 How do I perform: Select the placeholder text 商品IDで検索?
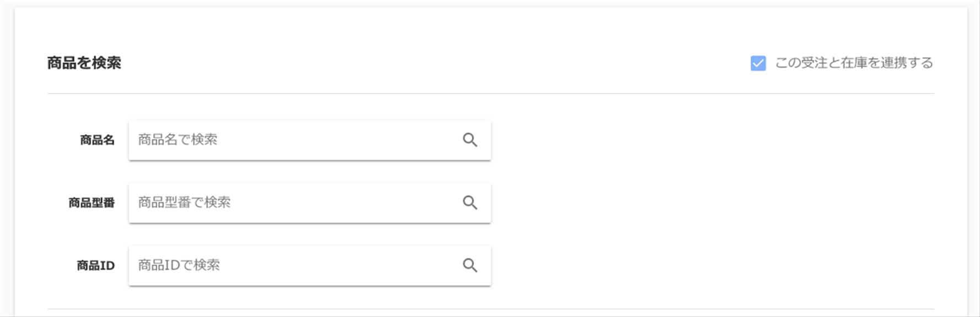[x=179, y=265]
